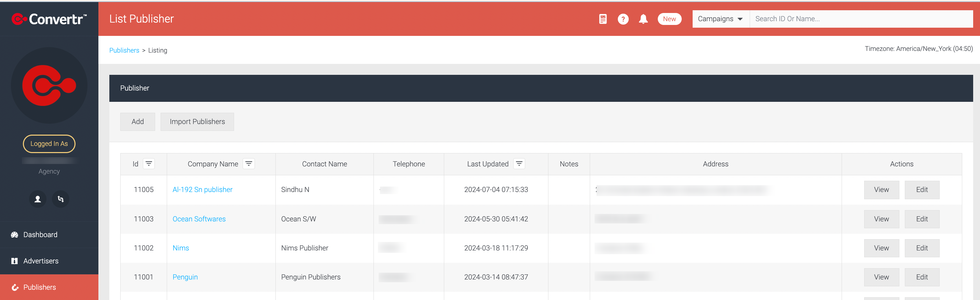Click the switch account arrows icon
980x300 pixels.
coord(60,199)
